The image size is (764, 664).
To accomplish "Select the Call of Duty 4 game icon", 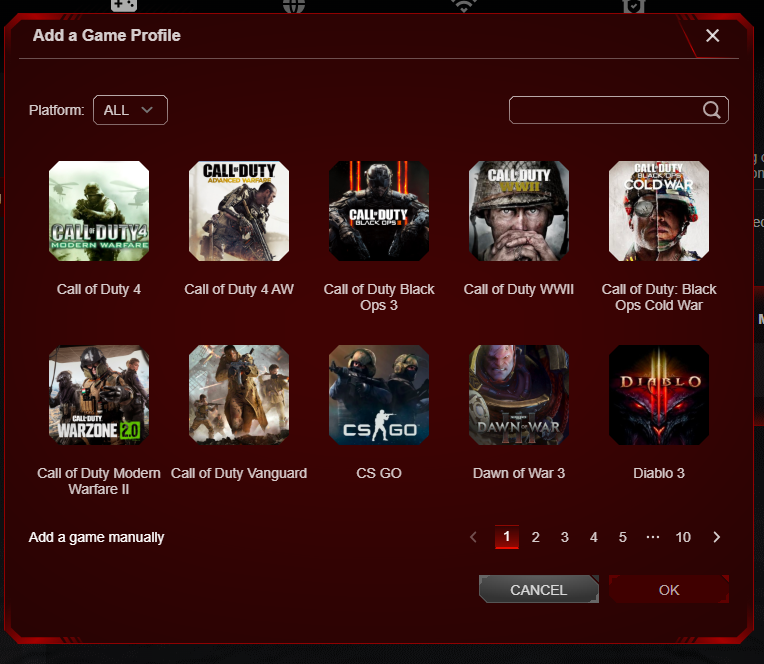I will (99, 211).
